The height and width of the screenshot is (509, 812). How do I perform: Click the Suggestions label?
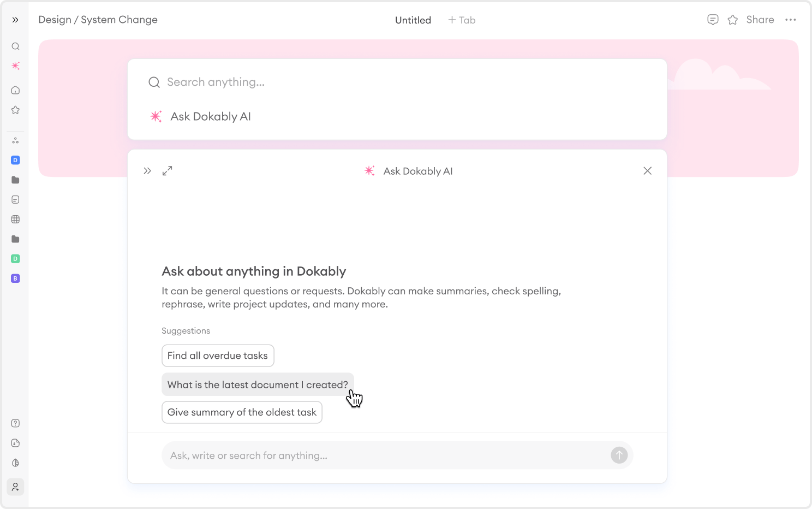pyautogui.click(x=186, y=331)
